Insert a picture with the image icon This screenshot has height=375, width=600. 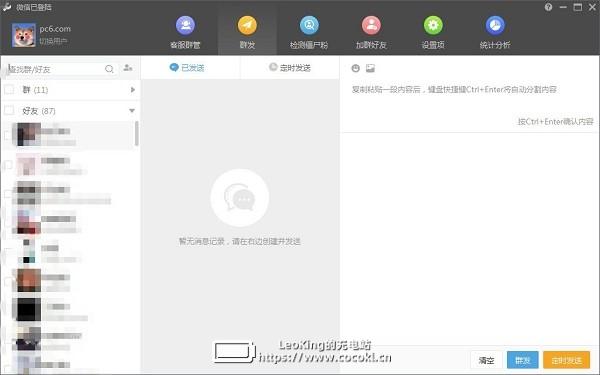370,68
